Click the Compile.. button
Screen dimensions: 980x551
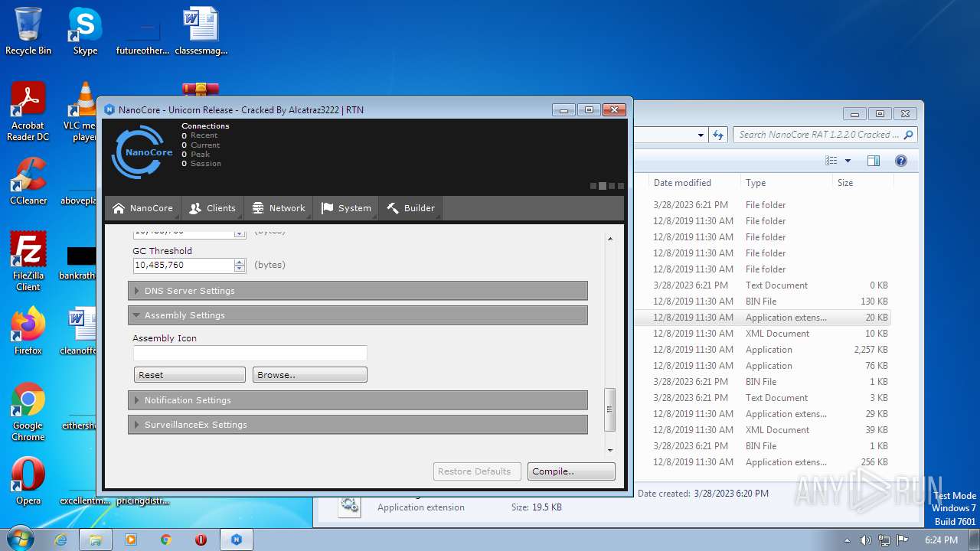pos(571,471)
